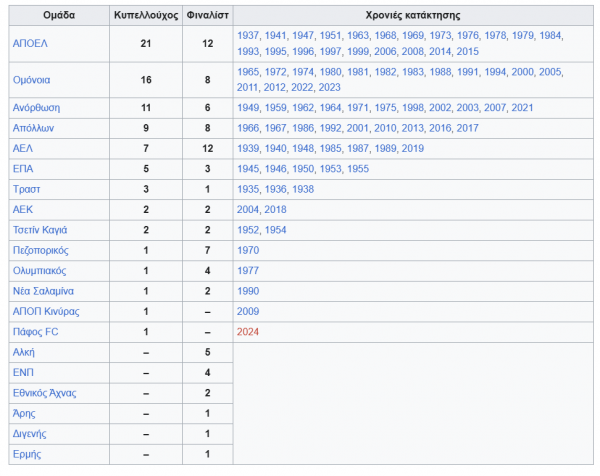Viewport: 600px width, 476px height.
Task: Open the Διγενής team link
Action: pos(29,434)
